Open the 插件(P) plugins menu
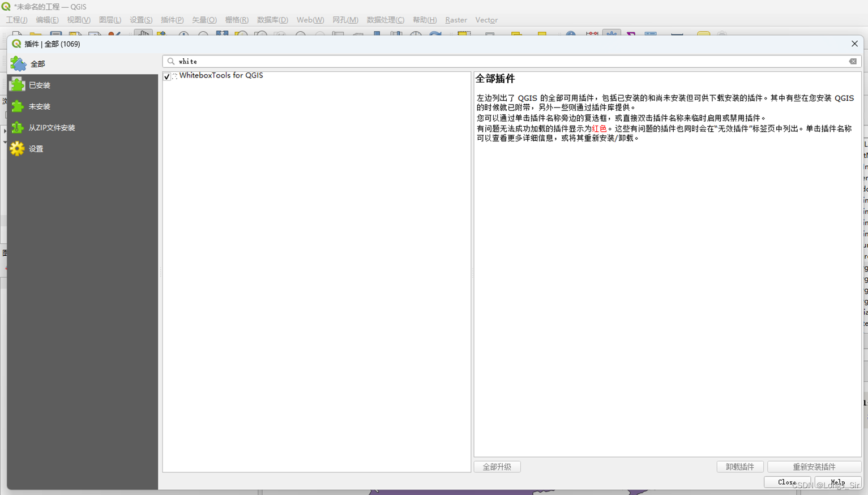 click(172, 20)
